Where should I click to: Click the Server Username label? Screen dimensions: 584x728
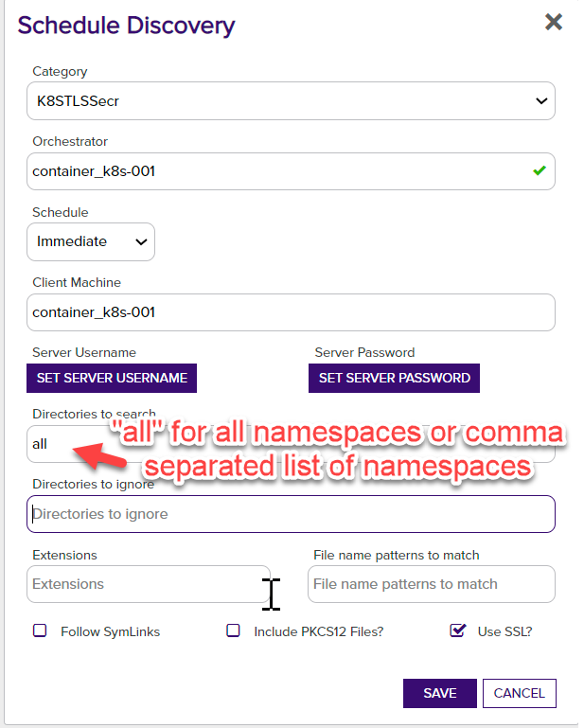pos(84,352)
